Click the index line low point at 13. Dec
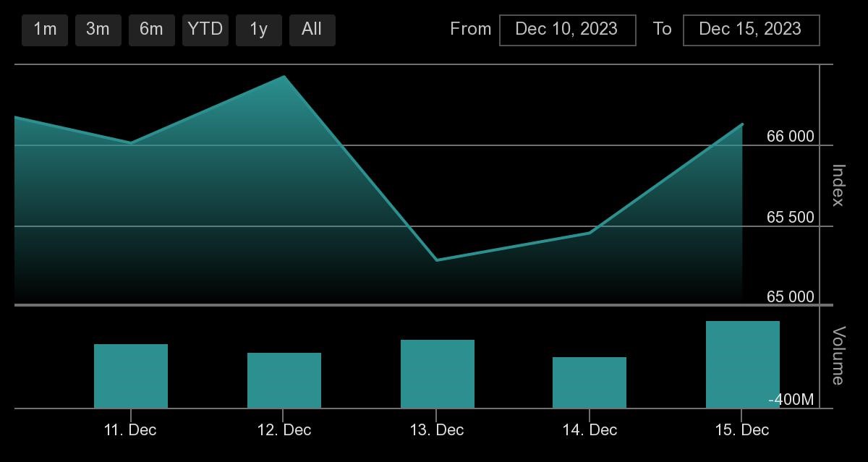Viewport: 868px width, 462px height. tap(437, 260)
